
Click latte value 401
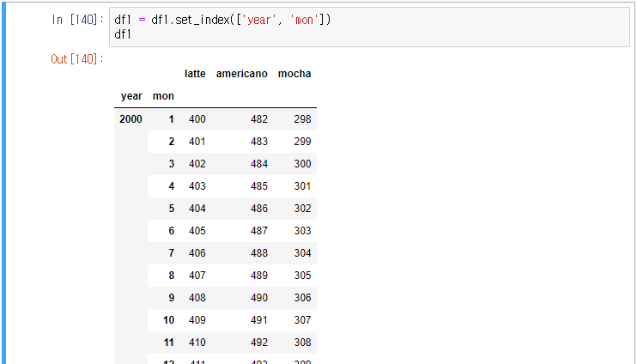tap(197, 142)
